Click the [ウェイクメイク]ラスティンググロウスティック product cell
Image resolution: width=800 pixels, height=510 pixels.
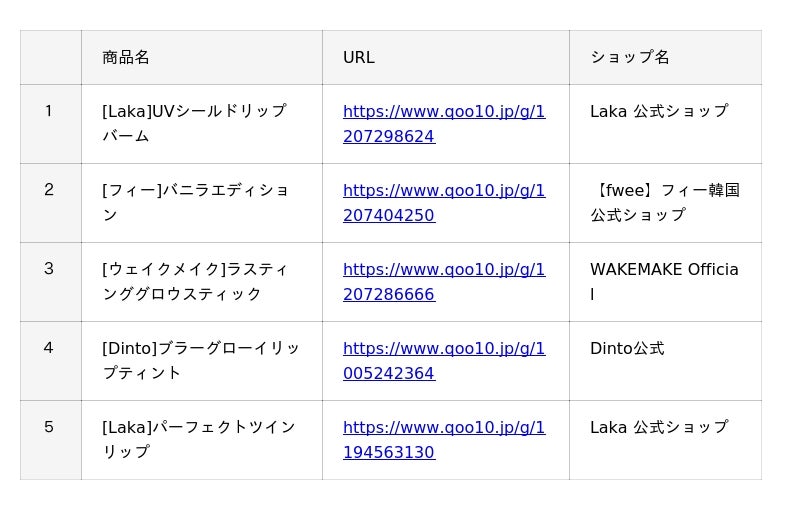202,282
